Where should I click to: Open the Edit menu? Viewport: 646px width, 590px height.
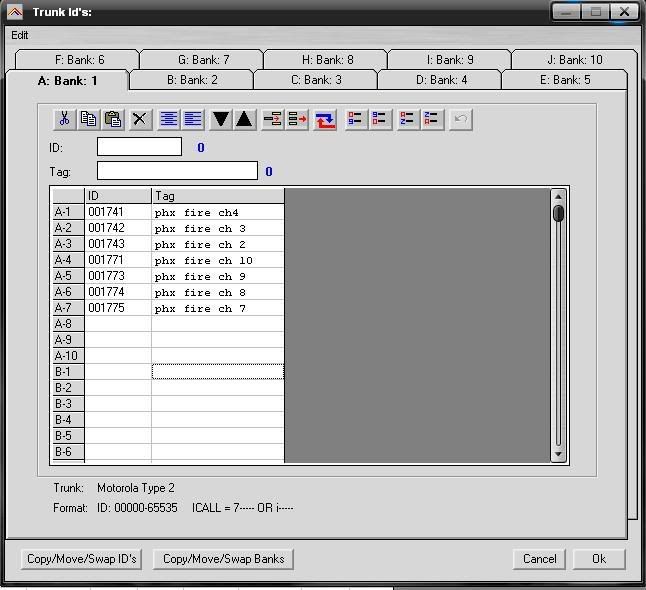click(x=19, y=35)
